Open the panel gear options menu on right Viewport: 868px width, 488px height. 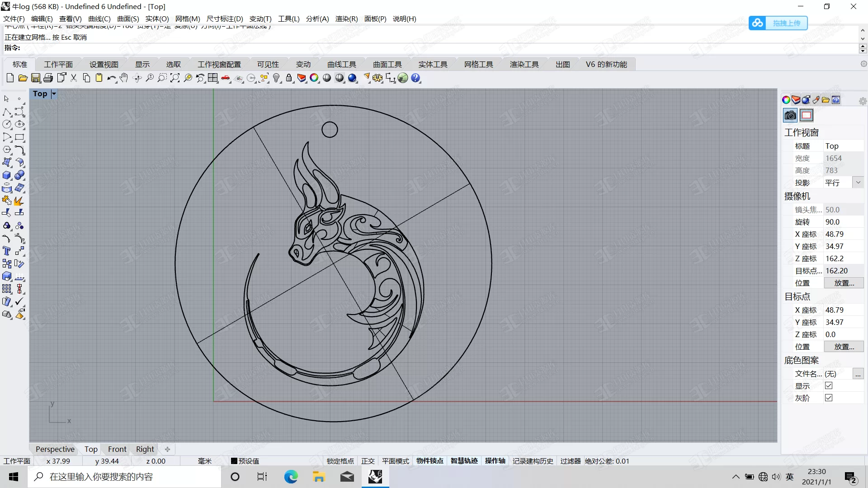pyautogui.click(x=863, y=101)
